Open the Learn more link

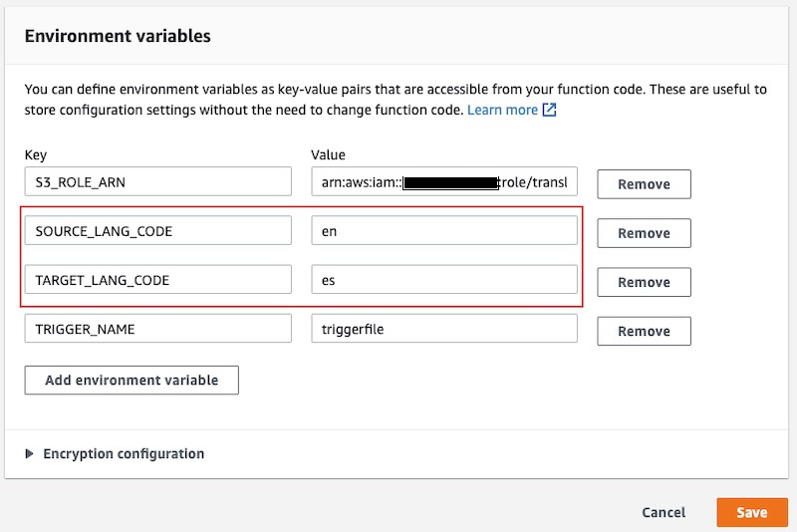(502, 110)
